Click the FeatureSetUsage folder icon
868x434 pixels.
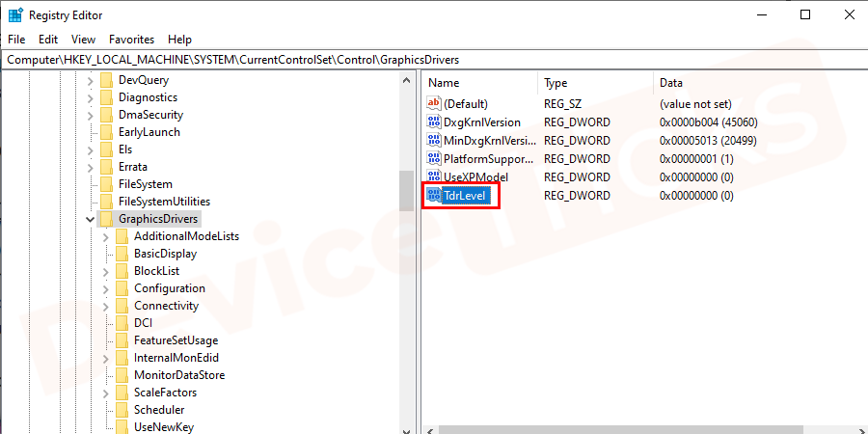coord(122,340)
